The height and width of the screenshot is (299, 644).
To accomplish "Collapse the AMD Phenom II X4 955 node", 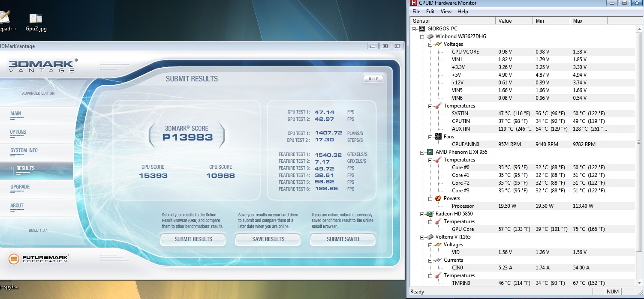I will (x=422, y=152).
